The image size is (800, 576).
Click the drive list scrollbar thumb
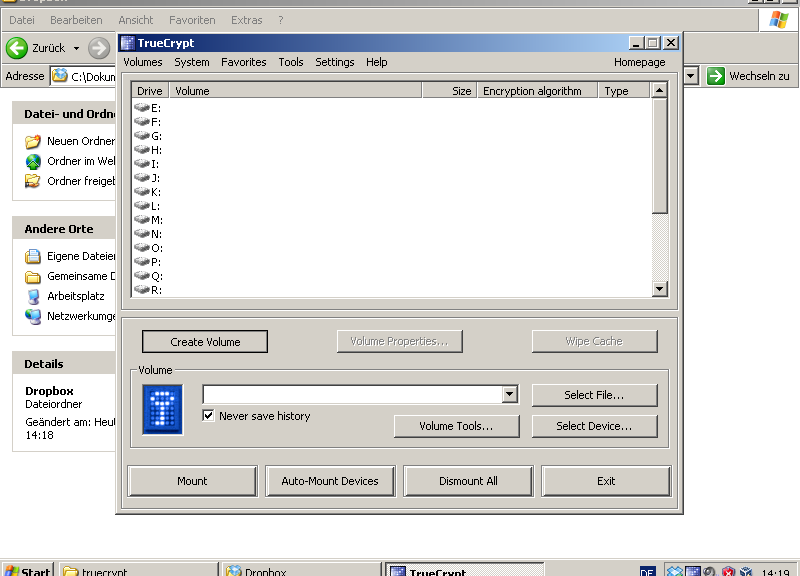coord(660,156)
